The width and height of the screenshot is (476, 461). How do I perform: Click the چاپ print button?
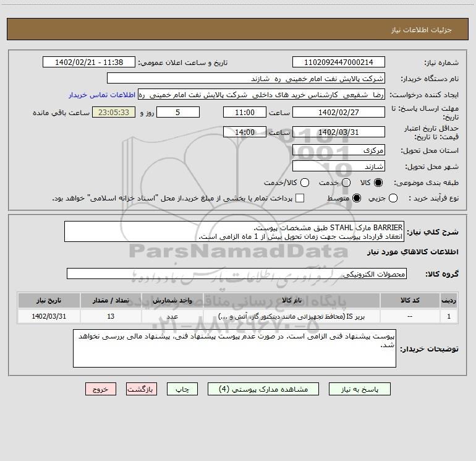(x=182, y=389)
